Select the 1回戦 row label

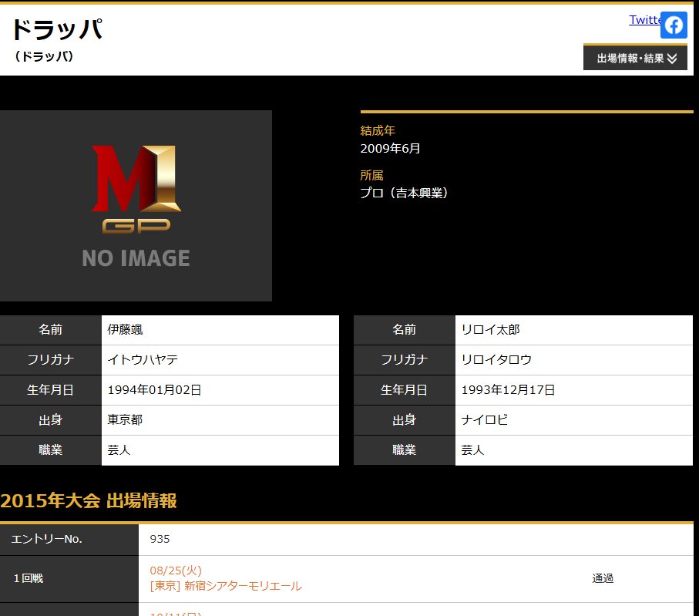[x=29, y=578]
